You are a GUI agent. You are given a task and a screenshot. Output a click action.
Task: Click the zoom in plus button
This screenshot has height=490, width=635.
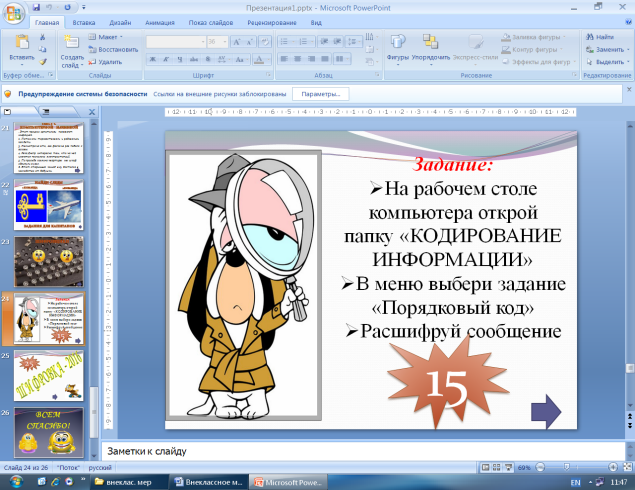click(x=613, y=467)
